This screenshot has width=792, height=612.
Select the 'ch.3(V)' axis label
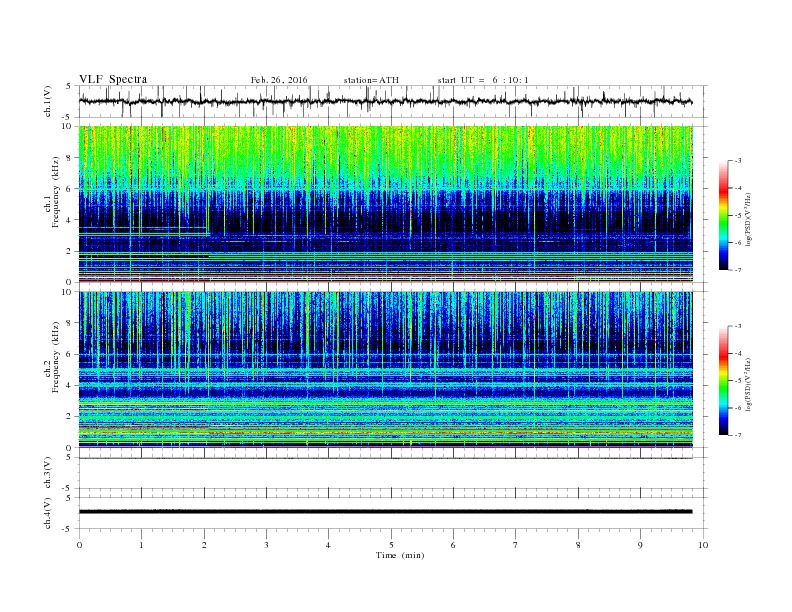(47, 473)
